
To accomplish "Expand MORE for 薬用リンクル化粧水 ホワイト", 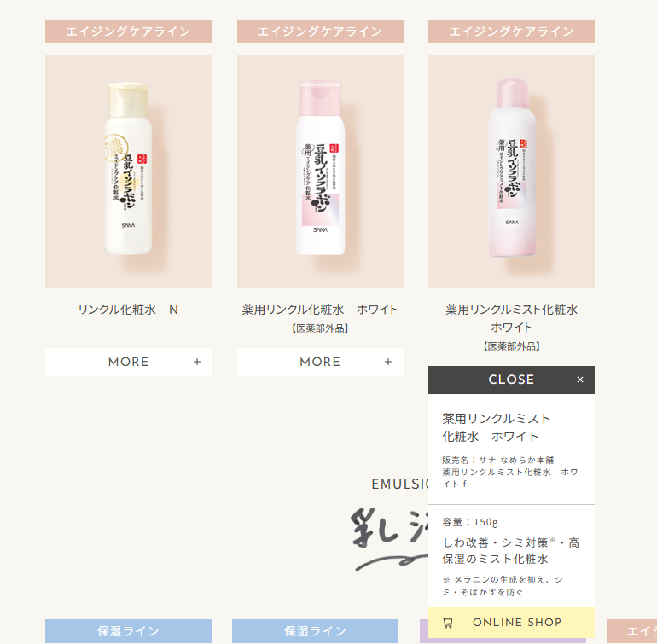I will [x=320, y=362].
